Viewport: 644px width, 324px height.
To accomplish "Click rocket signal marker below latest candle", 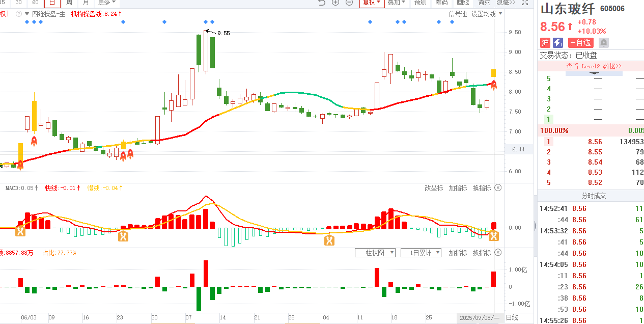I will [493, 85].
